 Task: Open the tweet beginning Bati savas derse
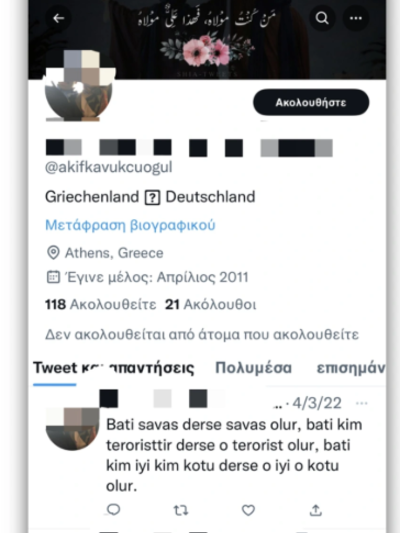234,455
